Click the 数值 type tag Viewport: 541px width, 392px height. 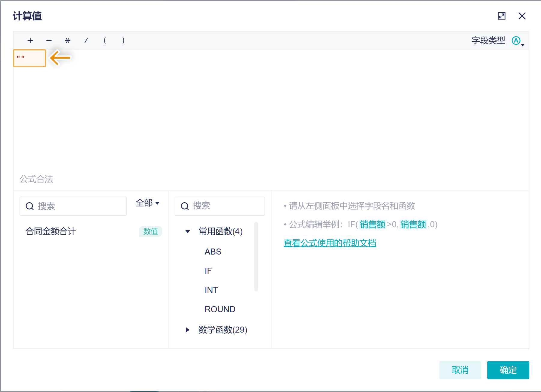[x=150, y=231]
